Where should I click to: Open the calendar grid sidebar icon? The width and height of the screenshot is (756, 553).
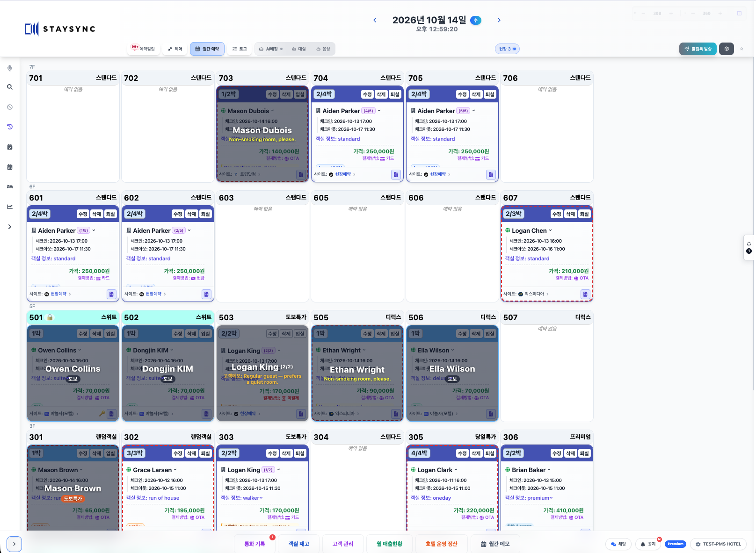coord(10,167)
